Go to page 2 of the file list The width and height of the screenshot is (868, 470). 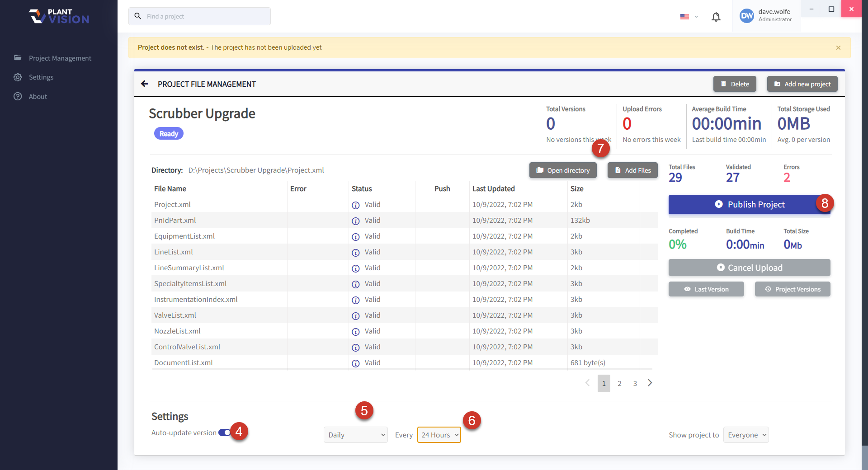pos(619,383)
